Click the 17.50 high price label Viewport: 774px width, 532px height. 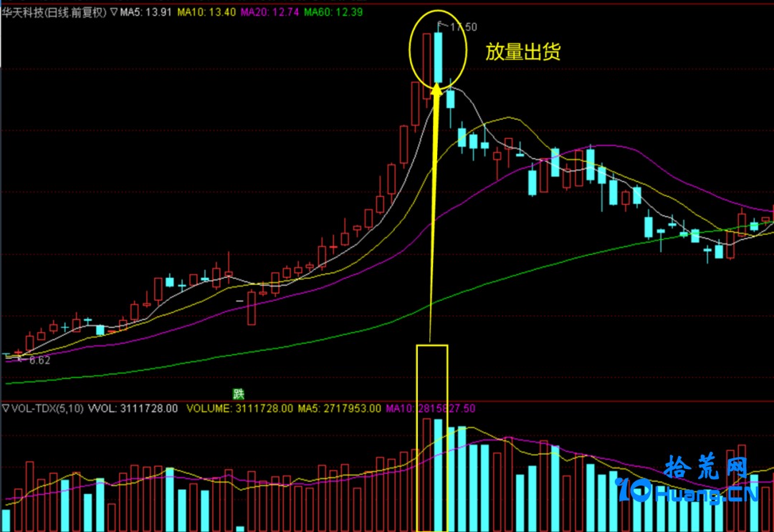[464, 27]
